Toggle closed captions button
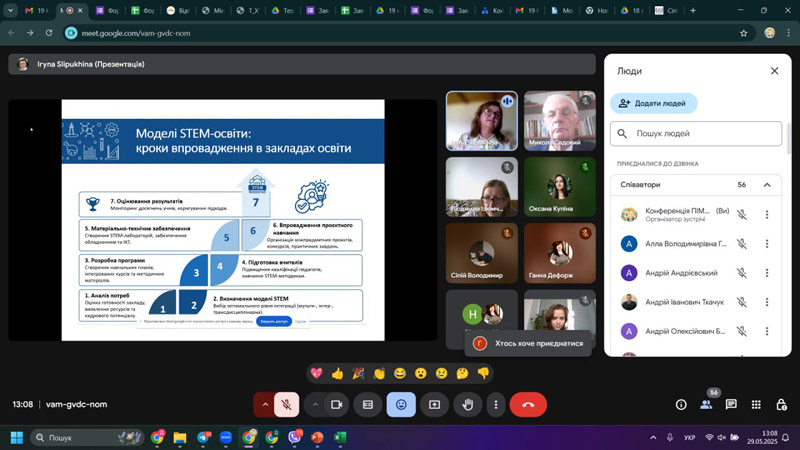Screen dimensions: 800x450 coord(368,404)
